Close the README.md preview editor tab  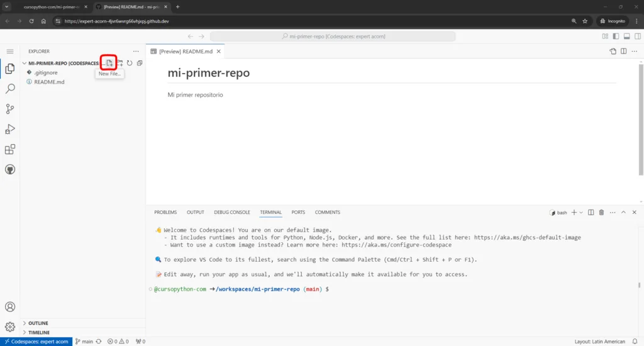click(218, 52)
